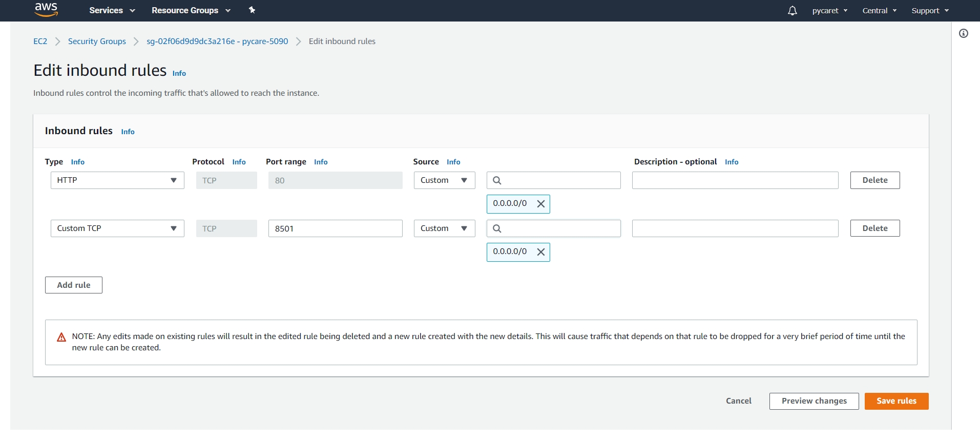
Task: Open the notifications bell
Action: coord(792,11)
